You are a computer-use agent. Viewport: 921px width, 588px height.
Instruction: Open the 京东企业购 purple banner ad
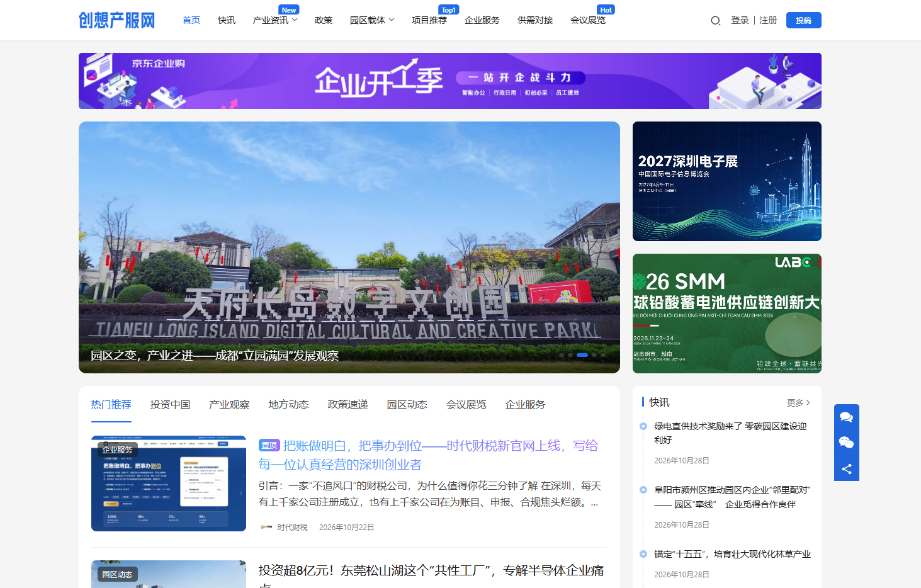coord(450,81)
